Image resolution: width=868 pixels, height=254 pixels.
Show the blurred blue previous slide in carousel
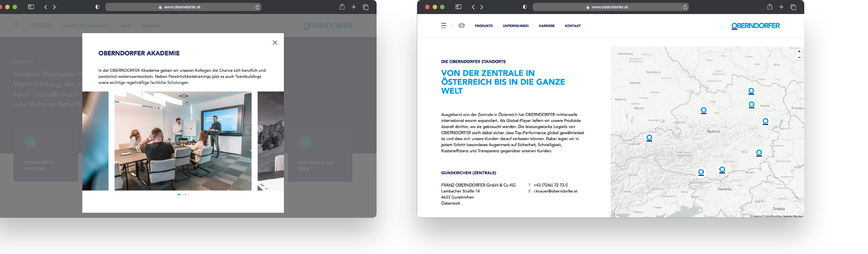click(95, 141)
